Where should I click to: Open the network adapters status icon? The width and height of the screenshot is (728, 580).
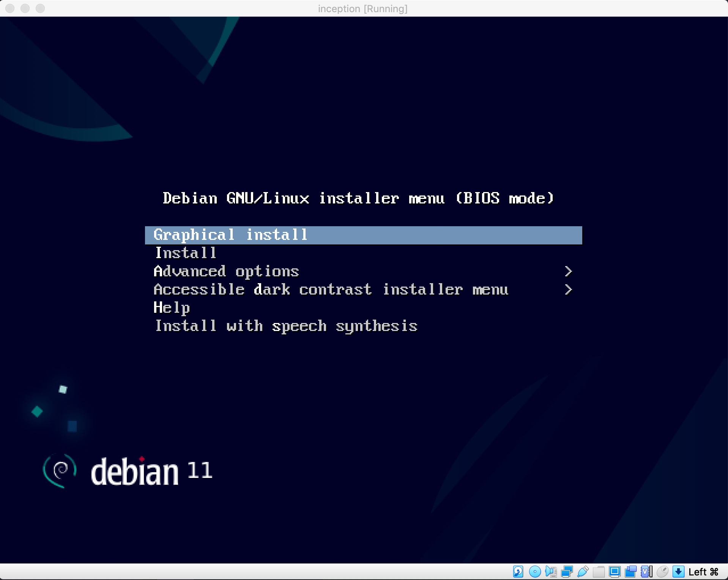(567, 571)
